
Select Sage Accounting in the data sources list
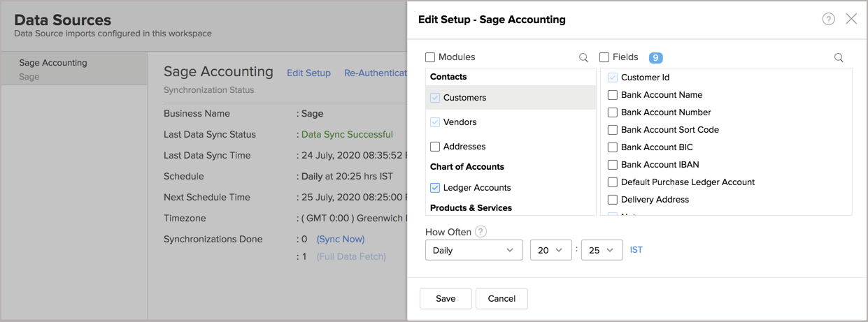click(x=74, y=68)
